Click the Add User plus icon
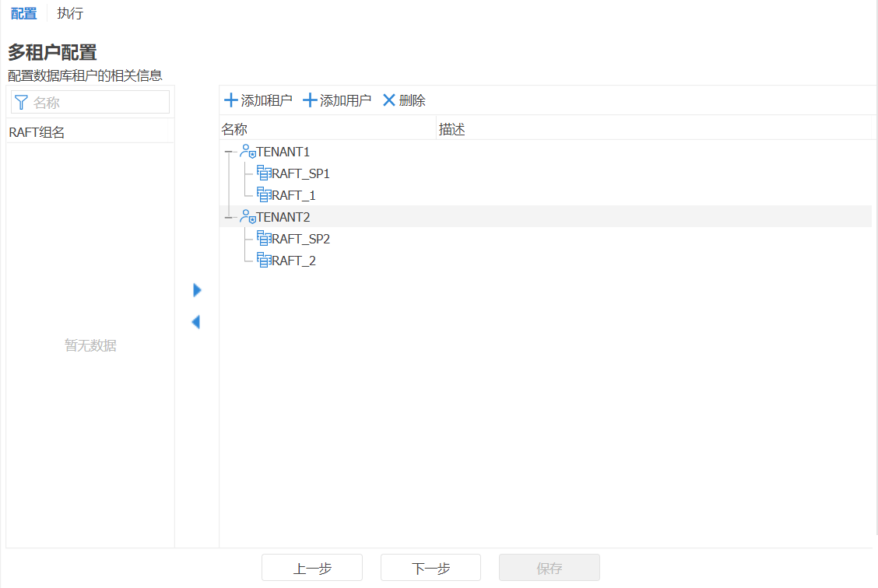This screenshot has width=878, height=588. tap(311, 100)
